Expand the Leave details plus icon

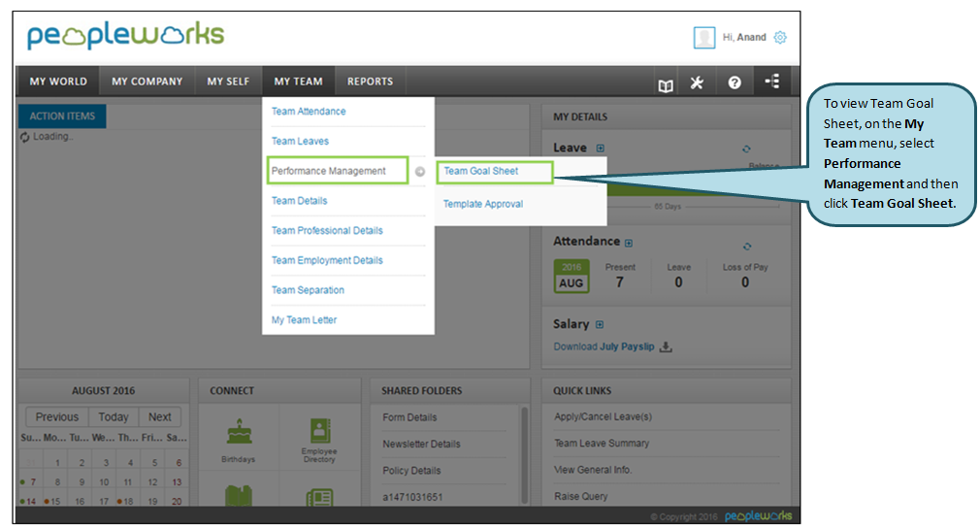pos(600,149)
